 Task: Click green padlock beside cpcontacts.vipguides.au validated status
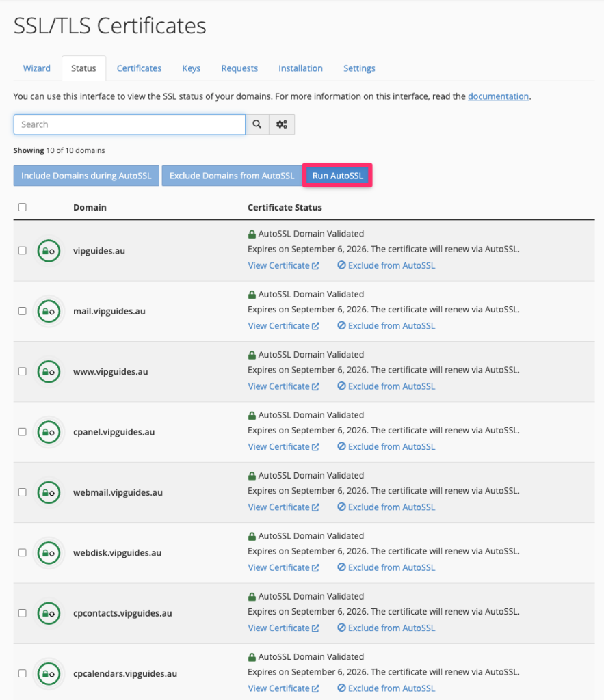pos(252,596)
